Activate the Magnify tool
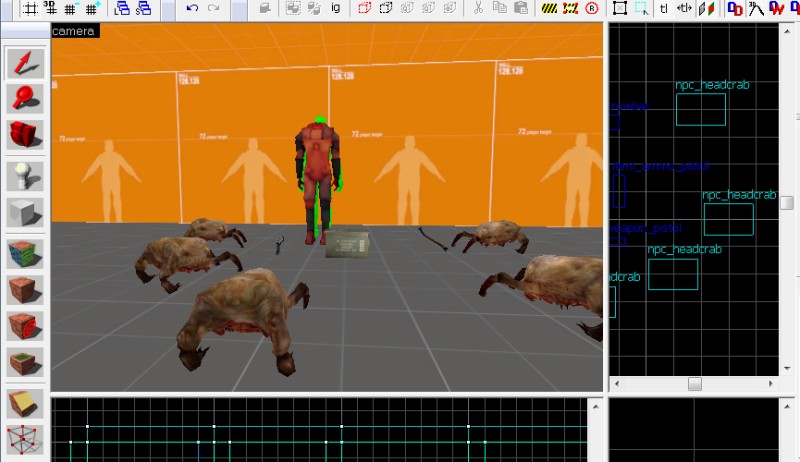Image resolution: width=800 pixels, height=462 pixels. click(x=24, y=98)
